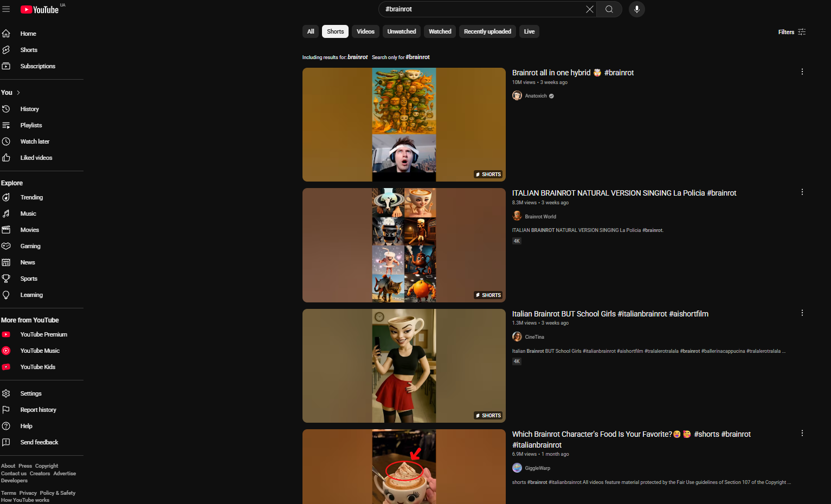Open School Girls brainrot video thumbnail
Image resolution: width=831 pixels, height=504 pixels.
pos(404,366)
